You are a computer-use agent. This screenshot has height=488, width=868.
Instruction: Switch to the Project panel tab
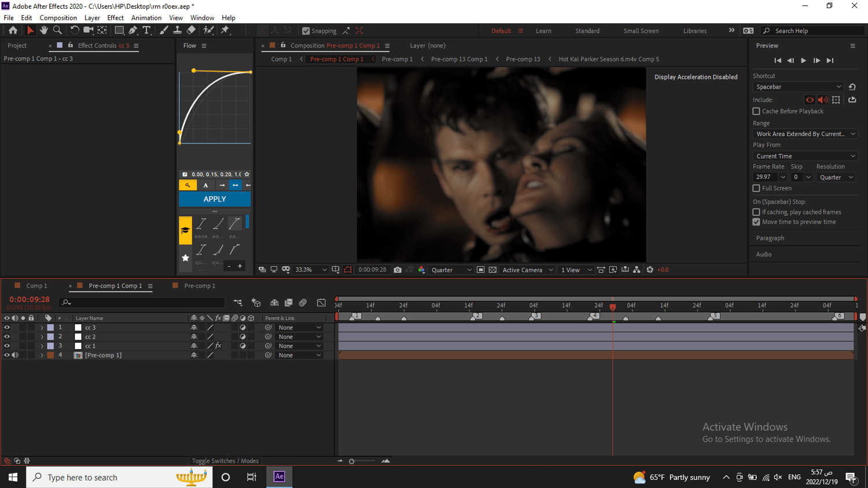[17, 46]
